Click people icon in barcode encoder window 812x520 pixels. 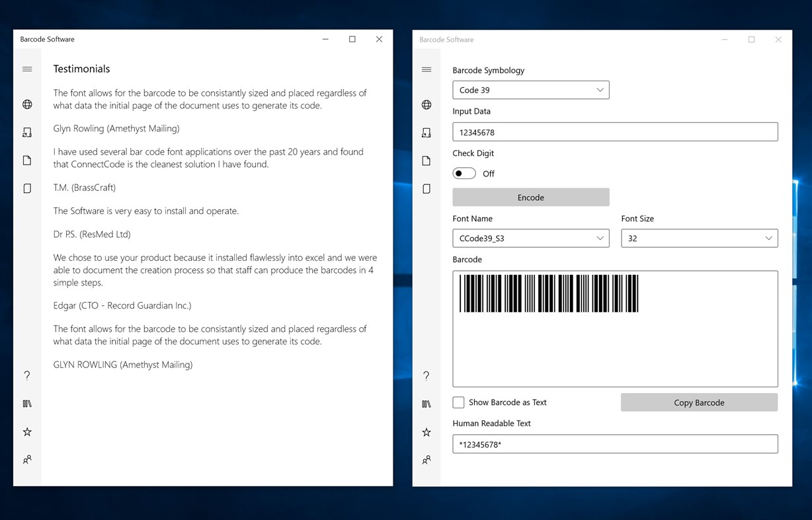click(426, 460)
